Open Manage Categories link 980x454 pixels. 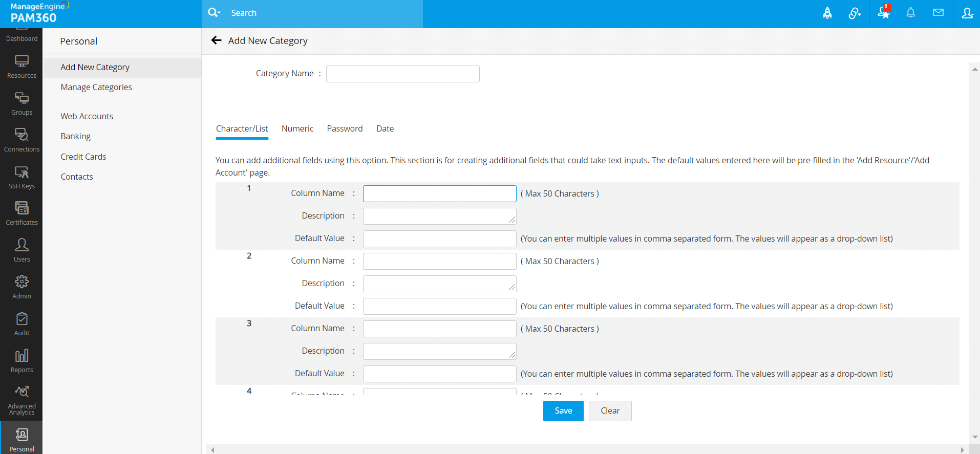click(x=96, y=88)
